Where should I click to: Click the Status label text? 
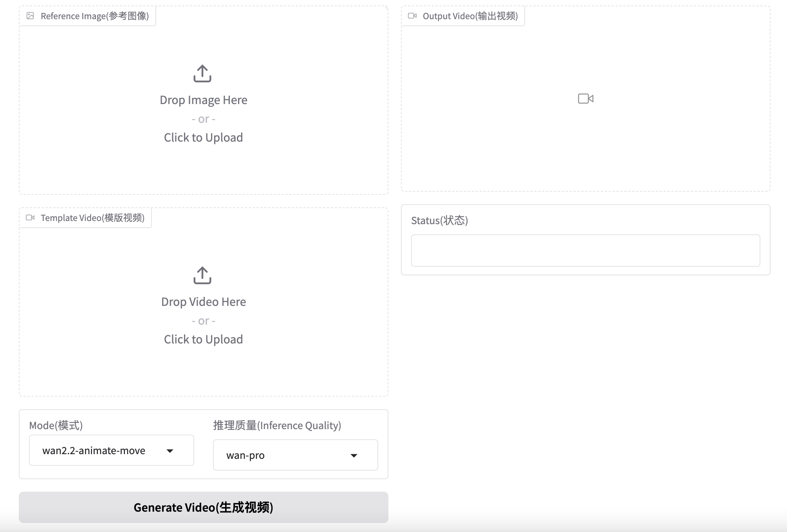click(x=439, y=221)
